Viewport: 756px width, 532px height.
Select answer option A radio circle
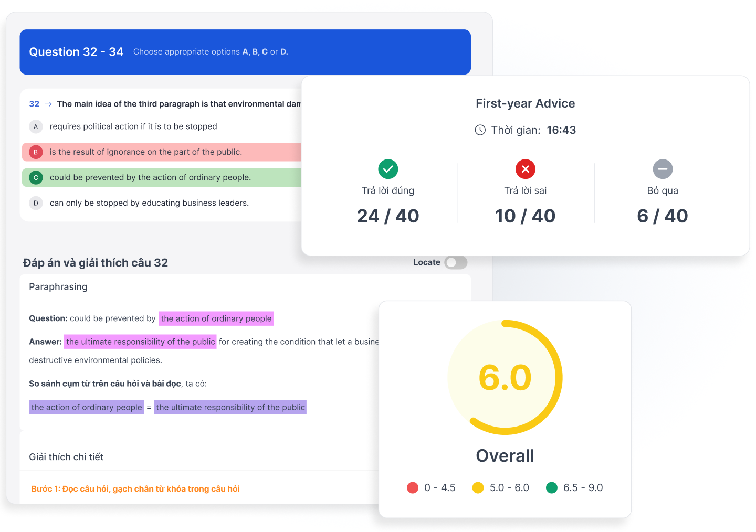click(x=36, y=126)
